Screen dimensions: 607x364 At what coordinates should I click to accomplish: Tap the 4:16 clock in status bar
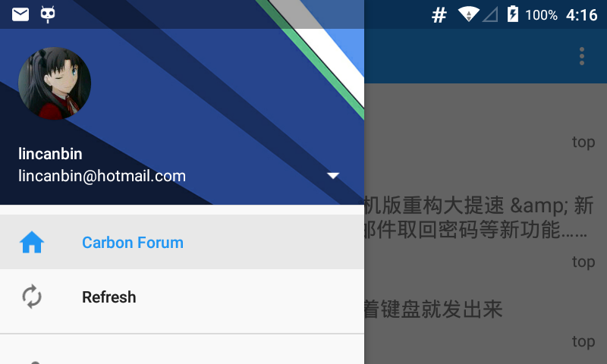[x=581, y=15]
